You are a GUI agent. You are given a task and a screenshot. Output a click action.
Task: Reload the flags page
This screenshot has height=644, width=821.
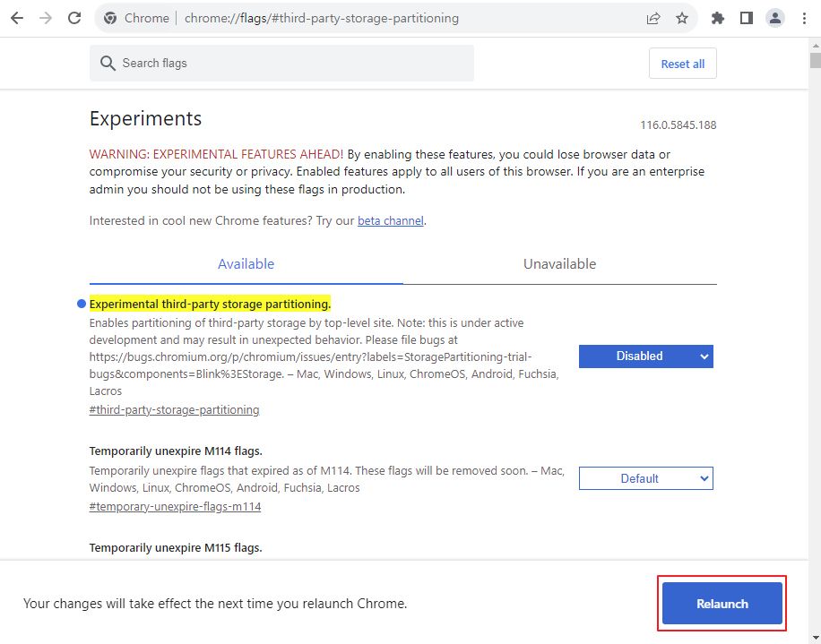(74, 18)
